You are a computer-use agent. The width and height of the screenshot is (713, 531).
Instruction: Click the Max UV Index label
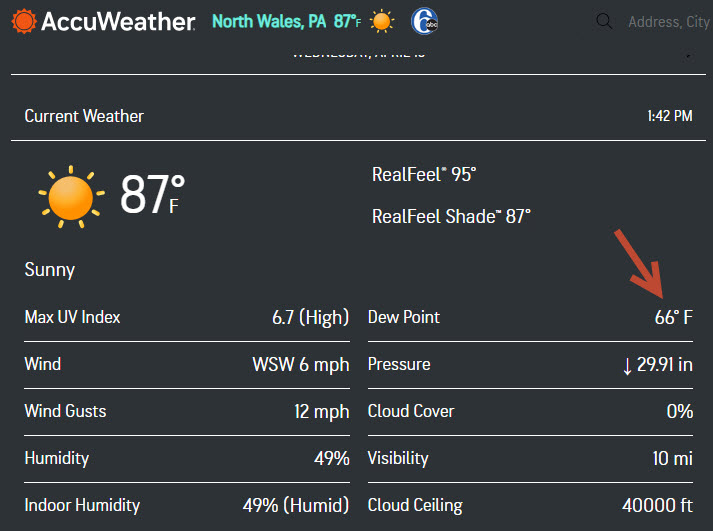[72, 317]
